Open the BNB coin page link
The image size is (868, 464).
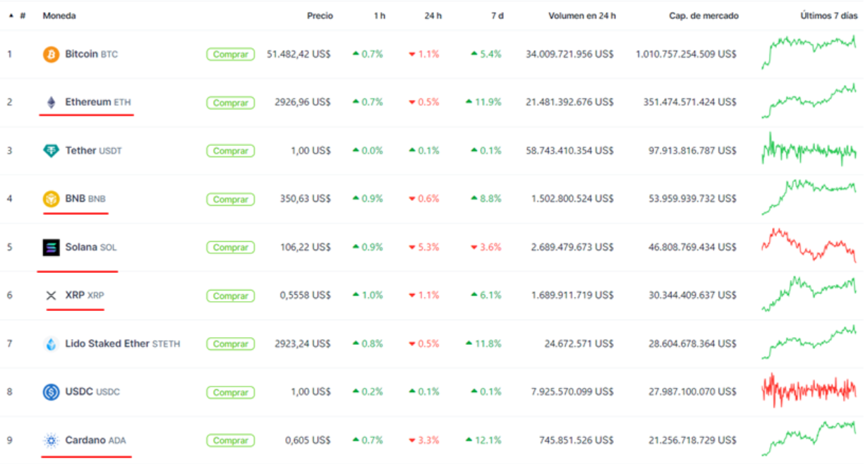pyautogui.click(x=85, y=199)
